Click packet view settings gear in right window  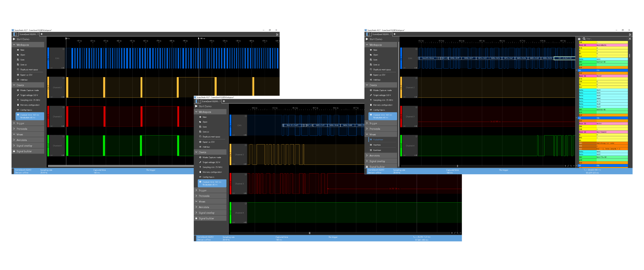[x=579, y=39]
